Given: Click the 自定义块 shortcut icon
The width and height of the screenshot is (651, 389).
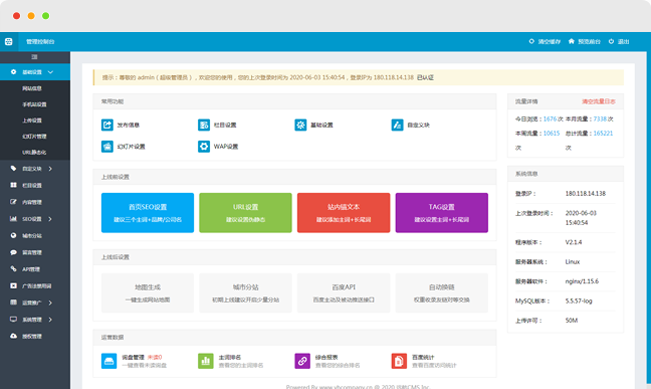Looking at the screenshot, I should [397, 125].
